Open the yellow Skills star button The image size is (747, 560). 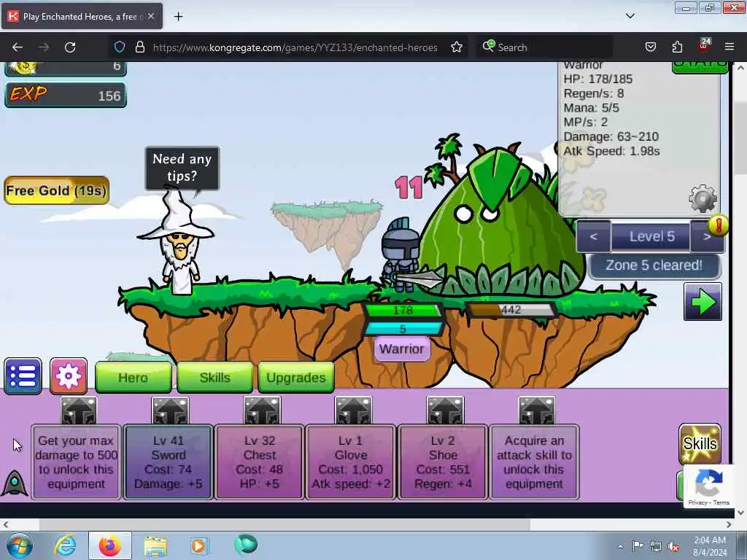point(700,443)
